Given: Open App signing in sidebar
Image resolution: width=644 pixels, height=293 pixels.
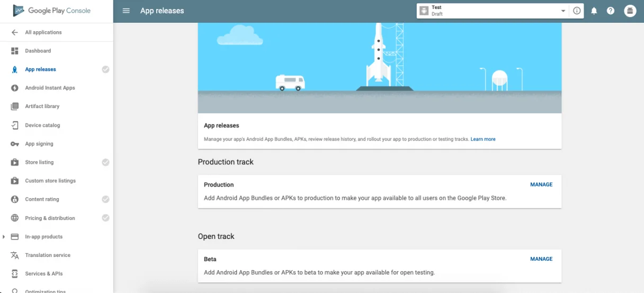Looking at the screenshot, I should pyautogui.click(x=39, y=144).
